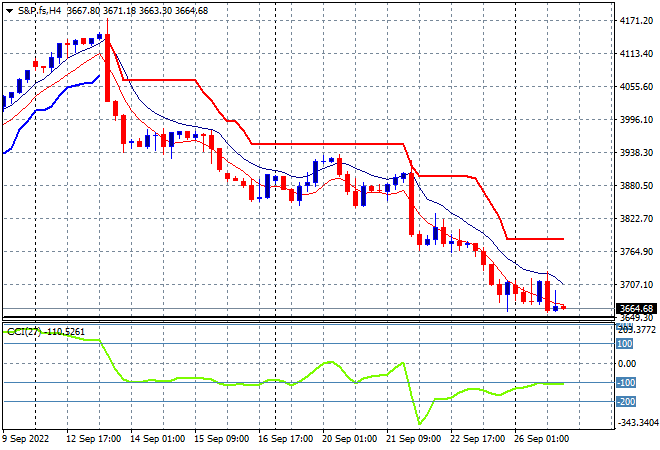Click the red stepped line's final flat segment
Image resolution: width=660 pixels, height=450 pixels.
click(535, 239)
